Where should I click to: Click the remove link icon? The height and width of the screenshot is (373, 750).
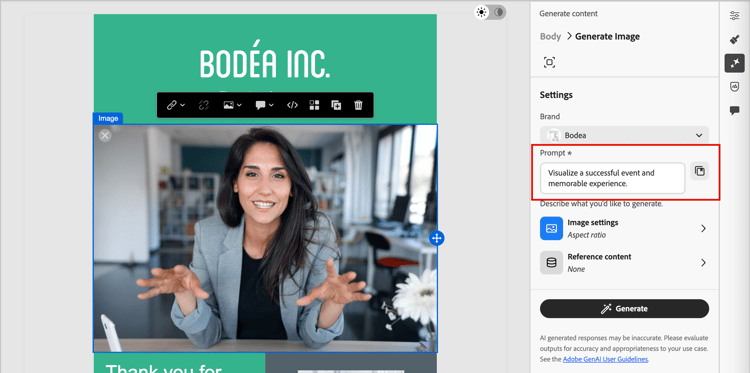pyautogui.click(x=204, y=105)
